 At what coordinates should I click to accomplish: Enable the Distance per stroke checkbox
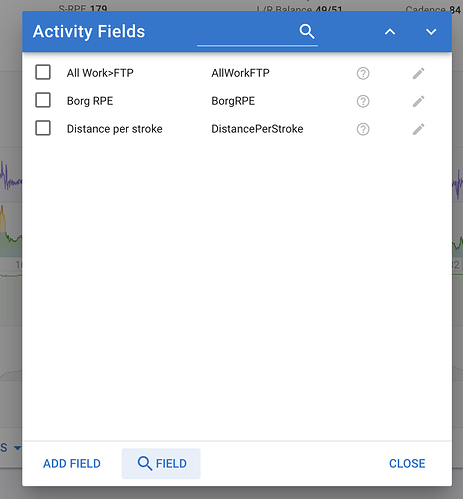43,128
